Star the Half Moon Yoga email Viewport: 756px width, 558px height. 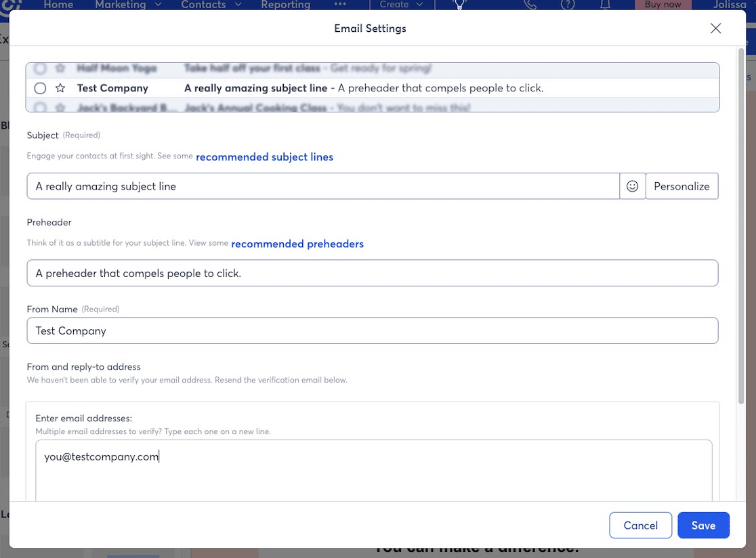(x=60, y=68)
